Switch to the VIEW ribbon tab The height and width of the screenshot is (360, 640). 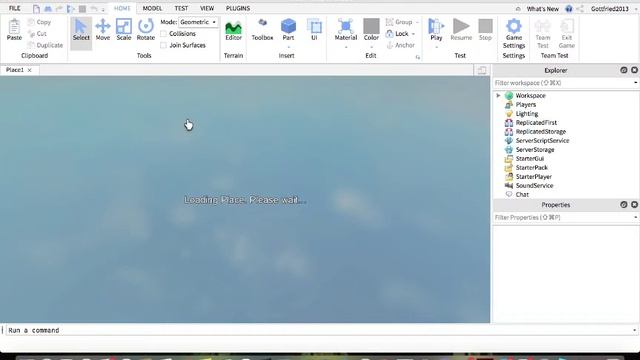tap(207, 8)
